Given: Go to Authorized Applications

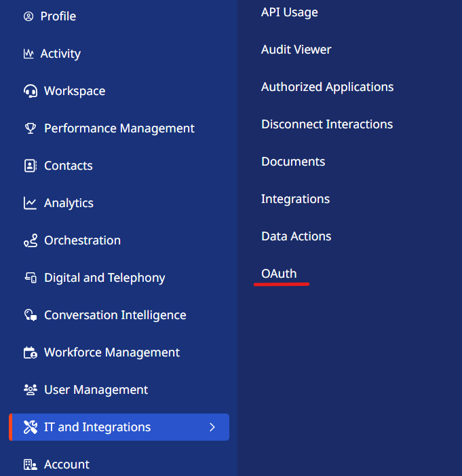Looking at the screenshot, I should point(327,87).
